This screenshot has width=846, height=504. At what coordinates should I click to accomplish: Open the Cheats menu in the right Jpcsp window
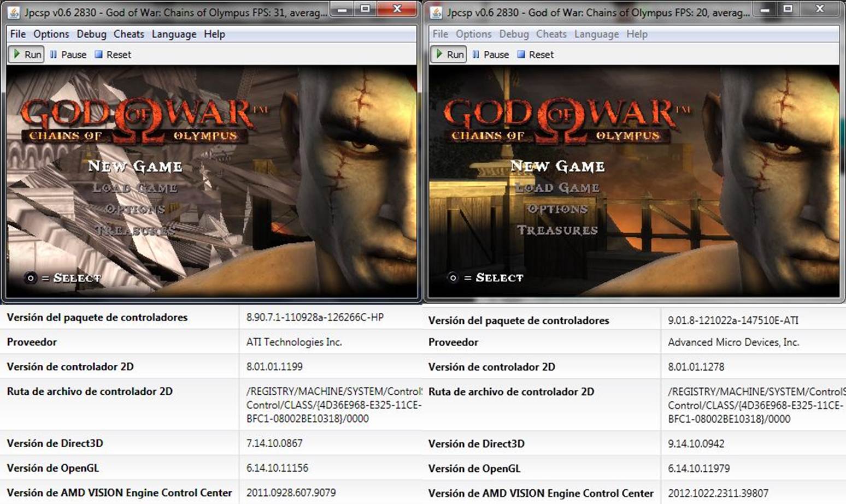(551, 34)
